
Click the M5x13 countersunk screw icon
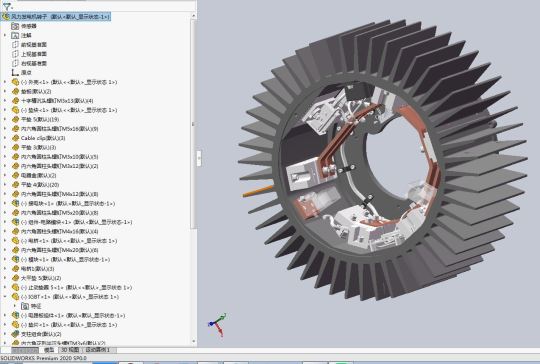point(15,101)
